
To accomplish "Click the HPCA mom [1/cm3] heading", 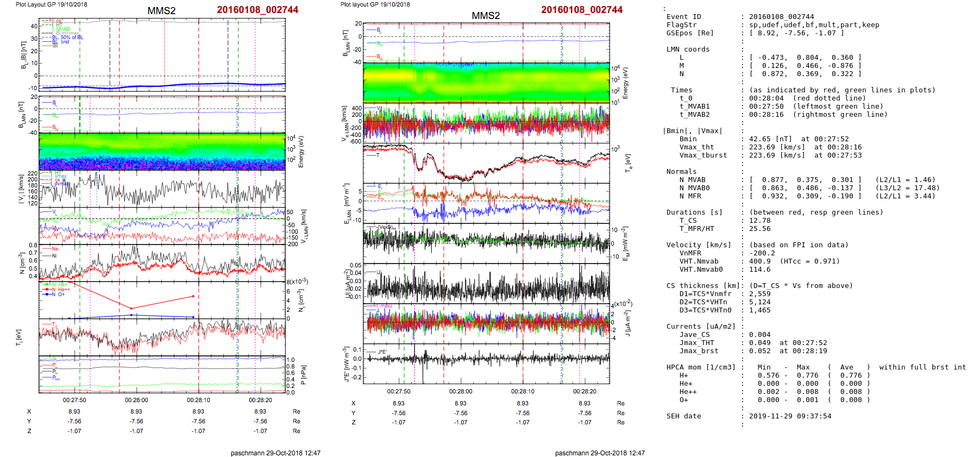I will [x=701, y=367].
